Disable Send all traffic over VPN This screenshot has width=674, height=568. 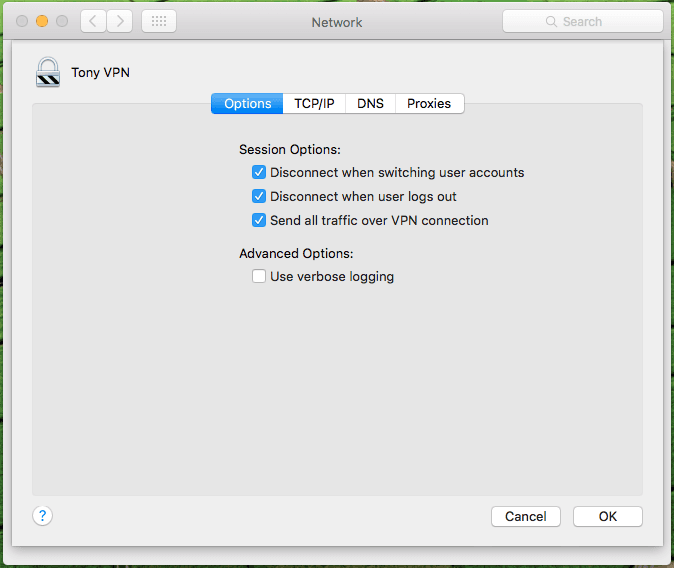[x=259, y=220]
